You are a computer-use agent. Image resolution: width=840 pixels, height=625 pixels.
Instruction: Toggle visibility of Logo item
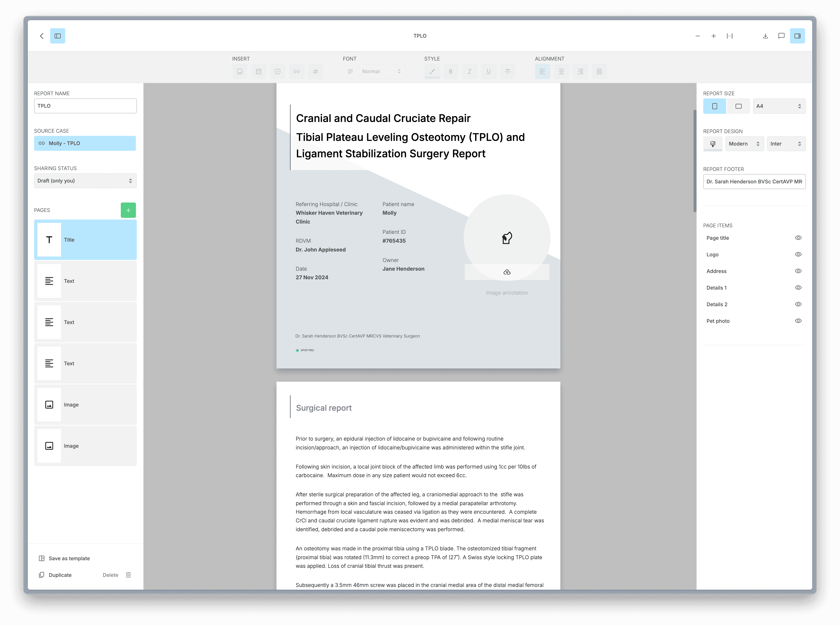pos(798,255)
